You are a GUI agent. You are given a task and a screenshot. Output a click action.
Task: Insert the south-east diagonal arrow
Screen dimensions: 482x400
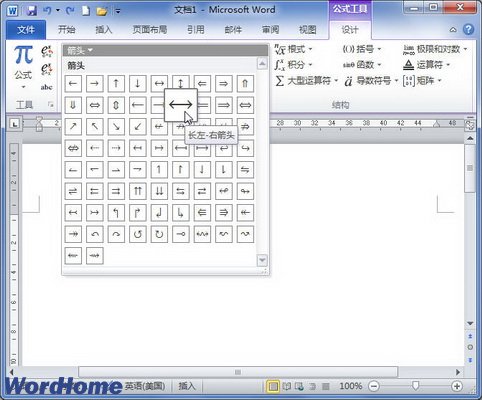[116, 127]
